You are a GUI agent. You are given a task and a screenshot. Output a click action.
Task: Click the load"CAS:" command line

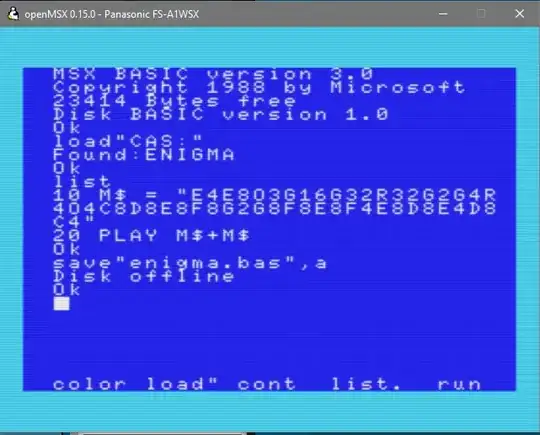[x=128, y=141]
